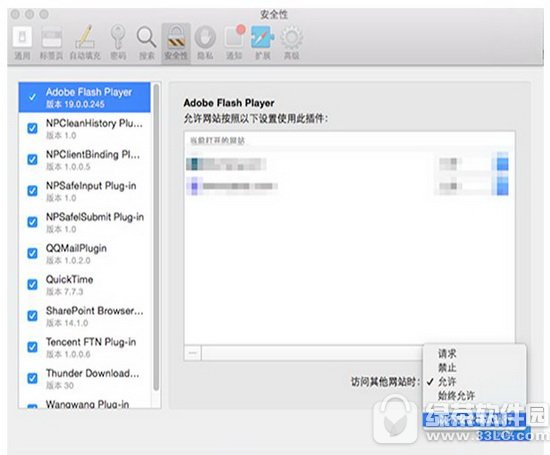
Task: Open the first website's permission dropdown
Action: pyautogui.click(x=472, y=163)
